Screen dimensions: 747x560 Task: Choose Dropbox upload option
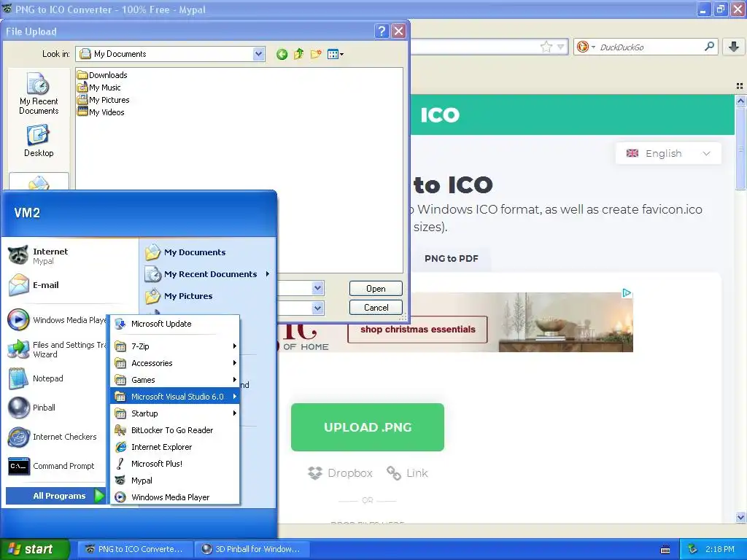point(341,472)
